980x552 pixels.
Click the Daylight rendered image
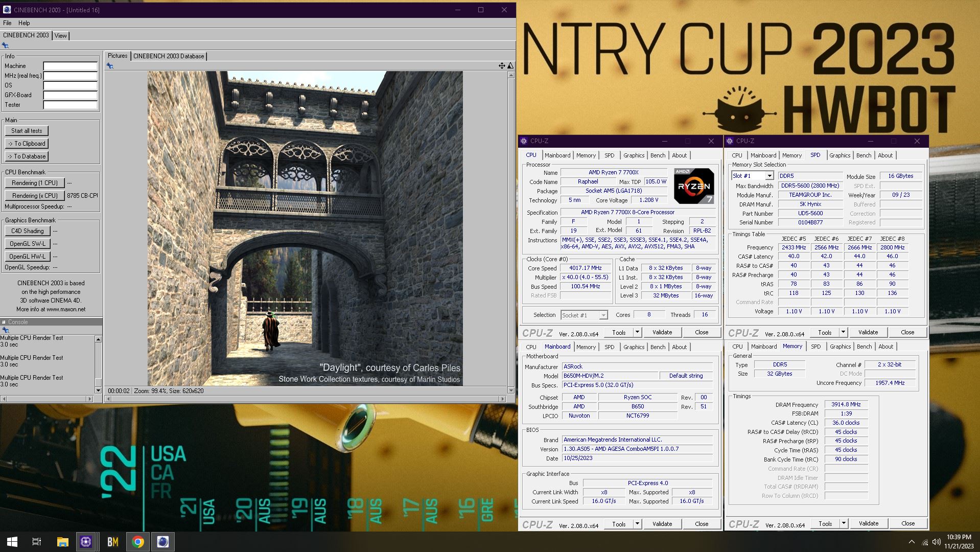point(305,228)
